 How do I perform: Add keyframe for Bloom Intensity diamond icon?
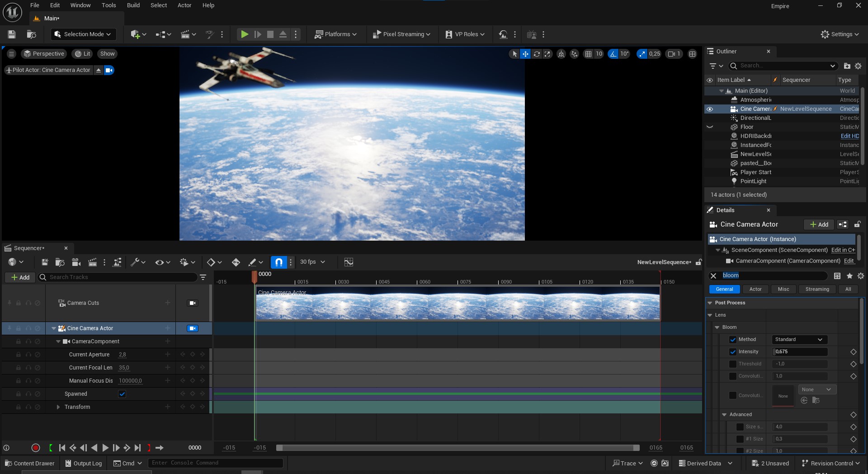(853, 352)
